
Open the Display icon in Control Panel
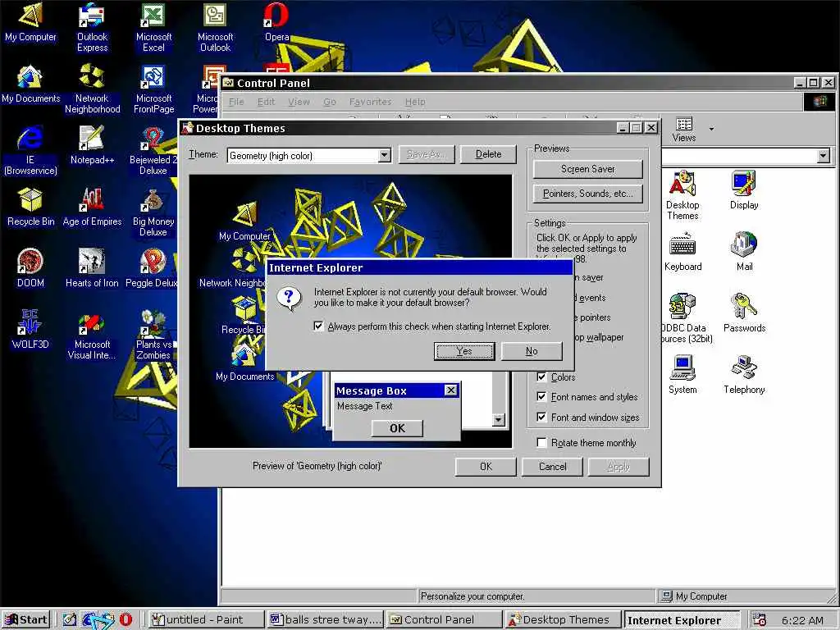(x=744, y=189)
